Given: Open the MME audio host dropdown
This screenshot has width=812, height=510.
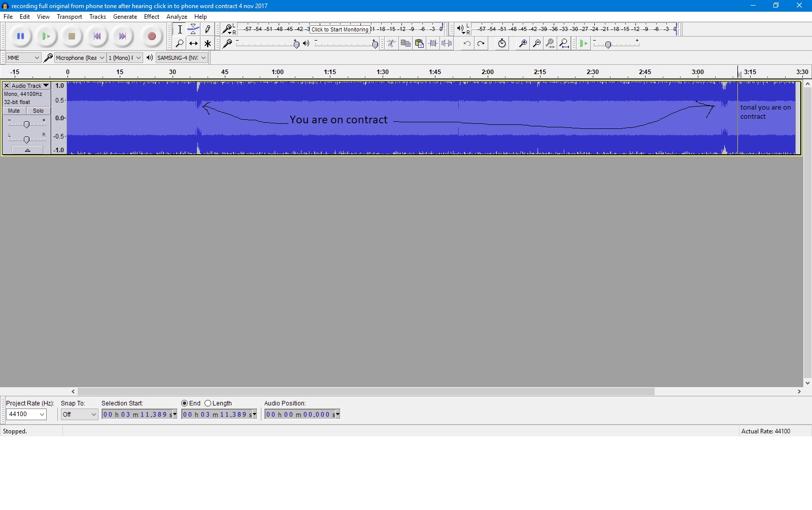Looking at the screenshot, I should coord(23,58).
